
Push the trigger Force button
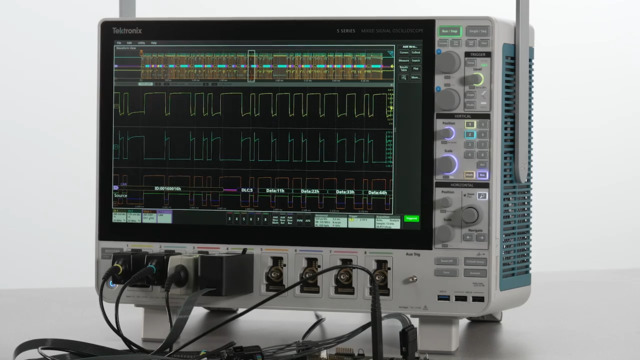tap(471, 62)
